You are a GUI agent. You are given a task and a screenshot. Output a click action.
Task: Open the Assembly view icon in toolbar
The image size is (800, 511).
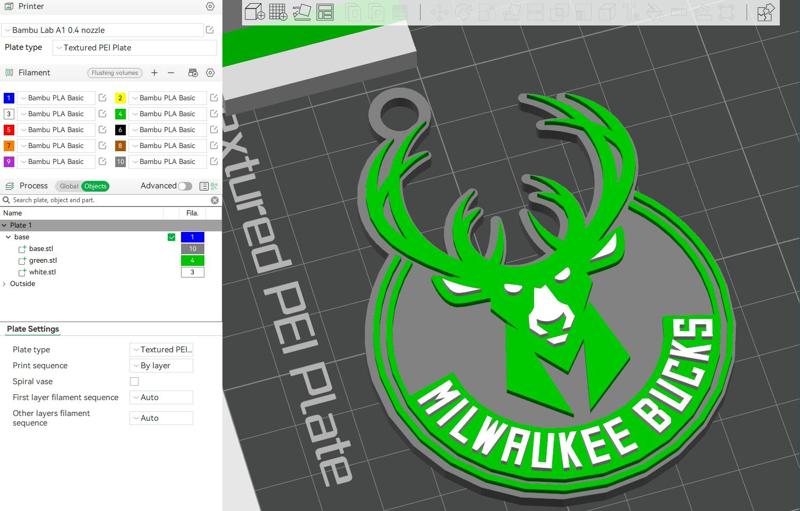tap(765, 12)
